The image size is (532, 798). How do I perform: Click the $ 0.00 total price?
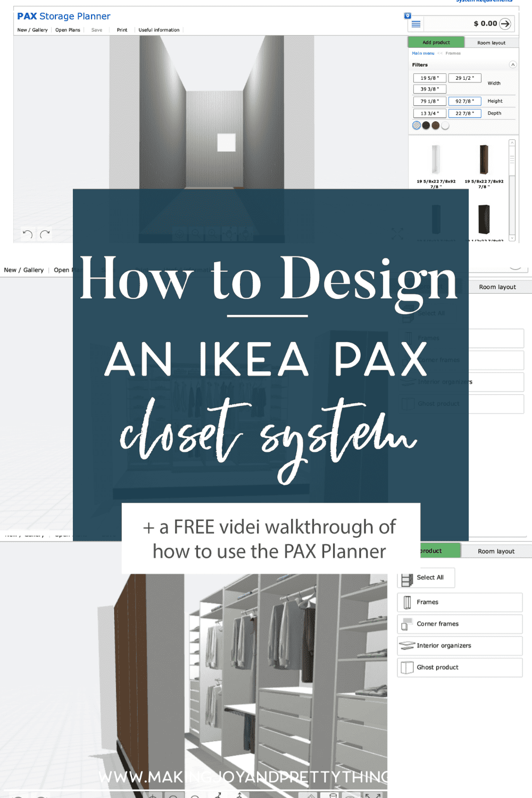[485, 23]
